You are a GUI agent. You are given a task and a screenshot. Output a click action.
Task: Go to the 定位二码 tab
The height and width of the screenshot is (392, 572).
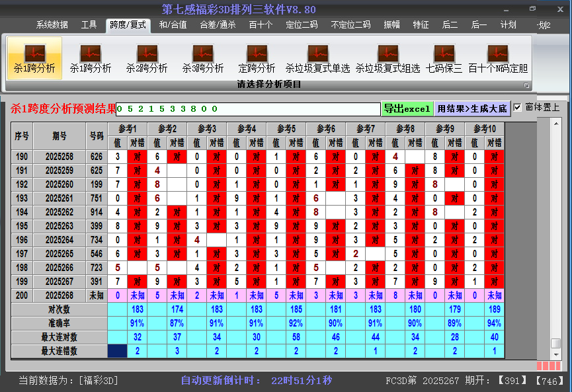click(302, 25)
